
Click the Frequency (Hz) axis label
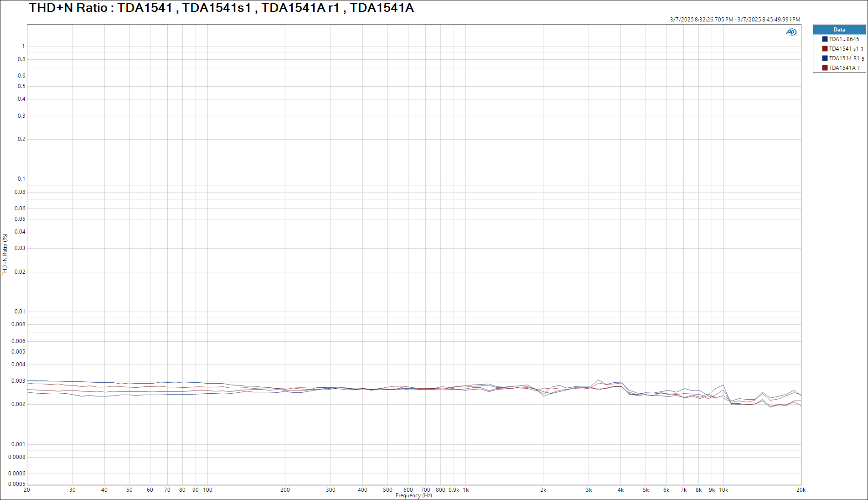pos(413,495)
